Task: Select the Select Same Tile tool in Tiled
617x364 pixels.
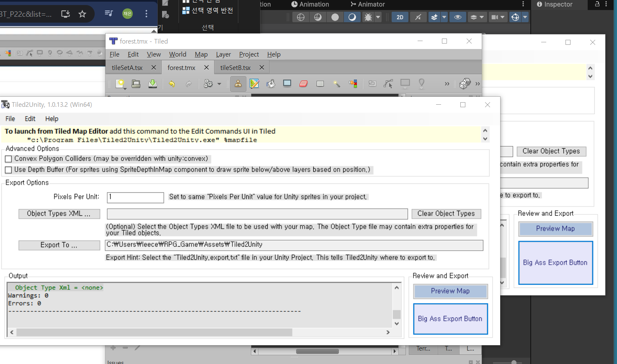Action: pos(353,84)
